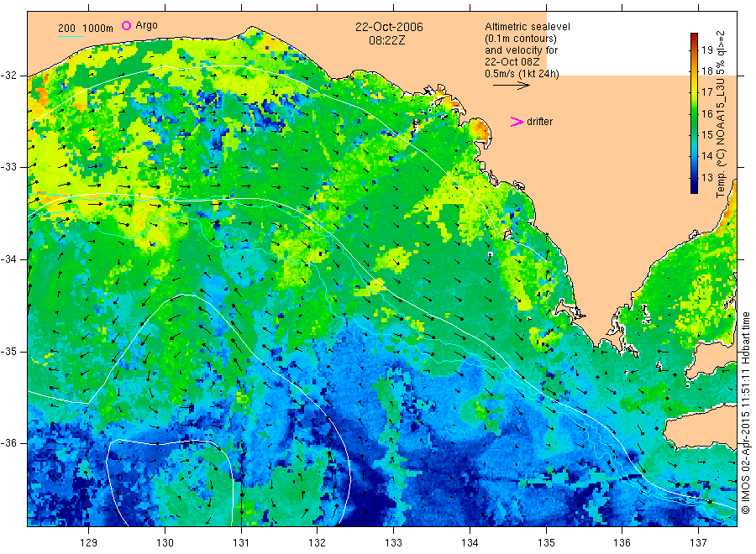The width and height of the screenshot is (756, 554).
Task: Click colorbar label '18'
Action: [706, 71]
